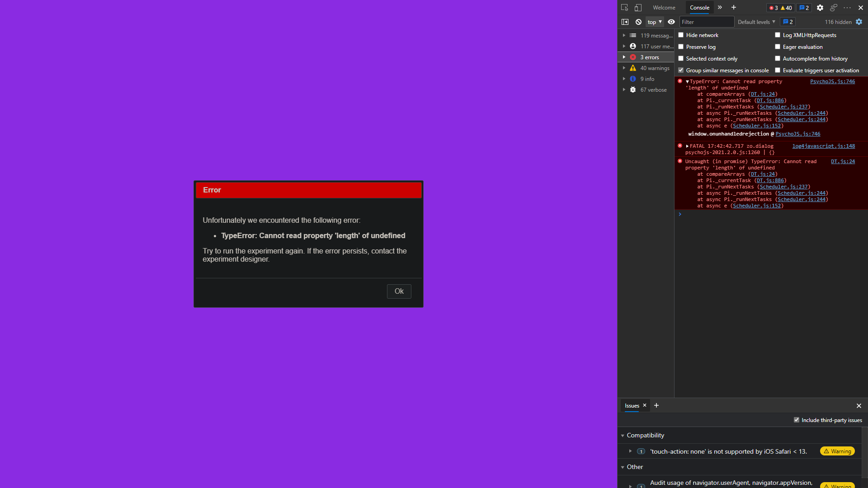Open console settings gear icon
This screenshot has height=488, width=868.
[x=859, y=22]
